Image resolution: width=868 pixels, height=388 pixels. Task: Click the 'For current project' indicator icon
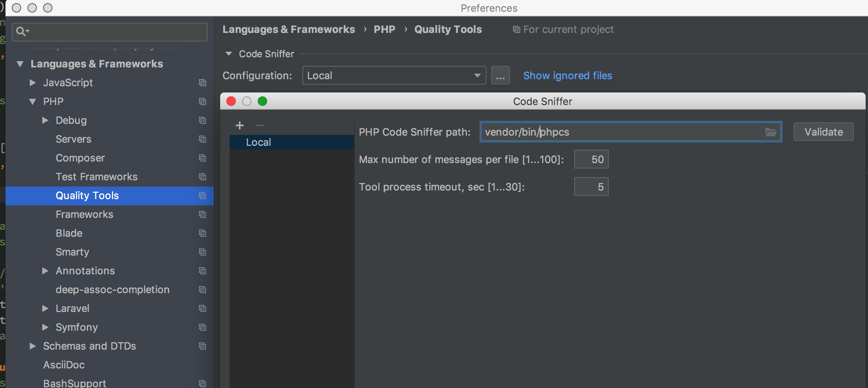pos(517,29)
